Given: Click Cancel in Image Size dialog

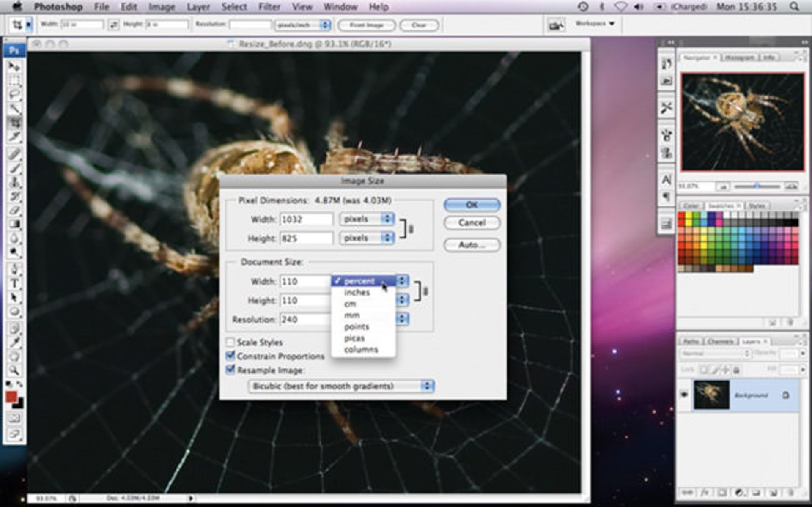Looking at the screenshot, I should click(x=472, y=223).
